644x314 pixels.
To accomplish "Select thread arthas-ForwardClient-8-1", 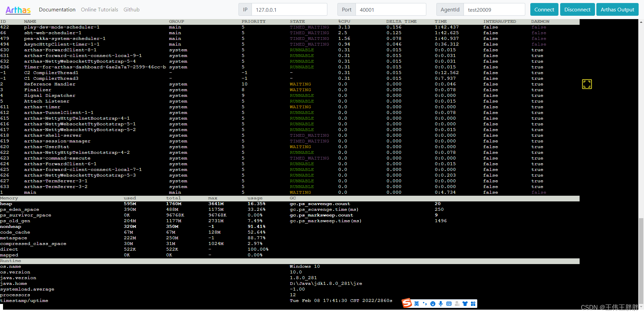I will point(60,50).
